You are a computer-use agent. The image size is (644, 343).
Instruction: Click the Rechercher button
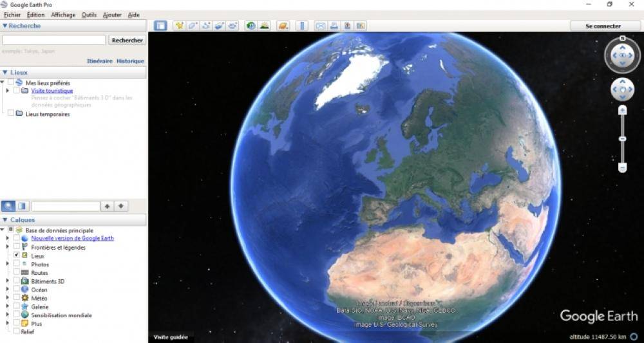(128, 40)
